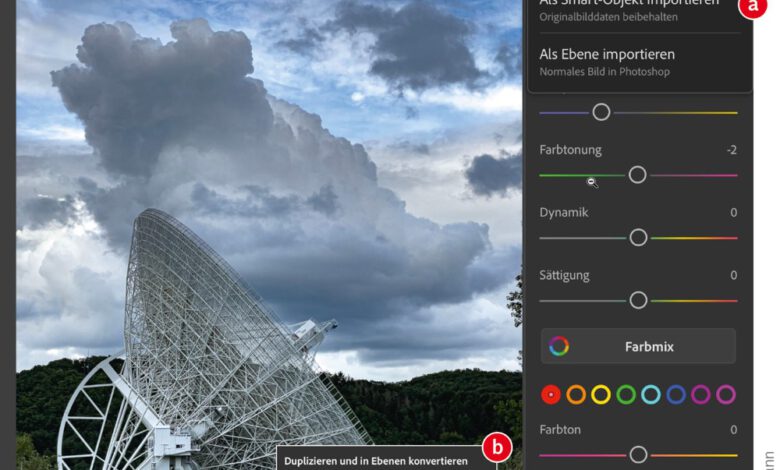Open the Farbmix panel button
This screenshot has height=470, width=780.
click(638, 346)
